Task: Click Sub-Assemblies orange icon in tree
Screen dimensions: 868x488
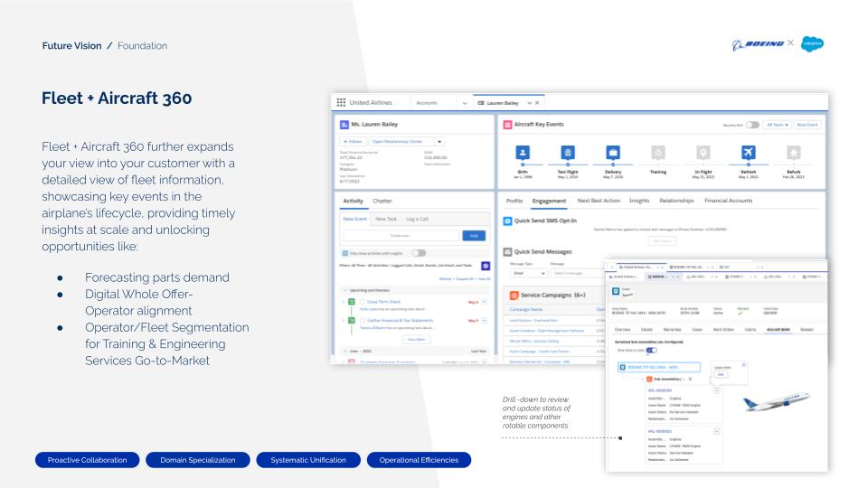Action: click(x=649, y=379)
